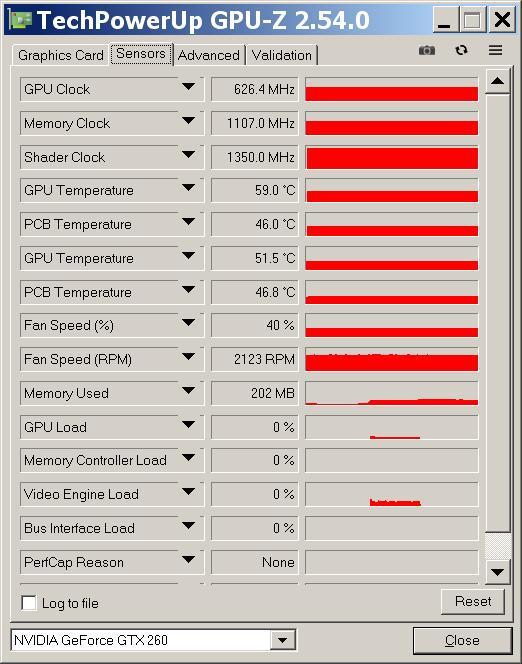Click the Memory Used history graph
This screenshot has width=522, height=664.
pyautogui.click(x=392, y=393)
